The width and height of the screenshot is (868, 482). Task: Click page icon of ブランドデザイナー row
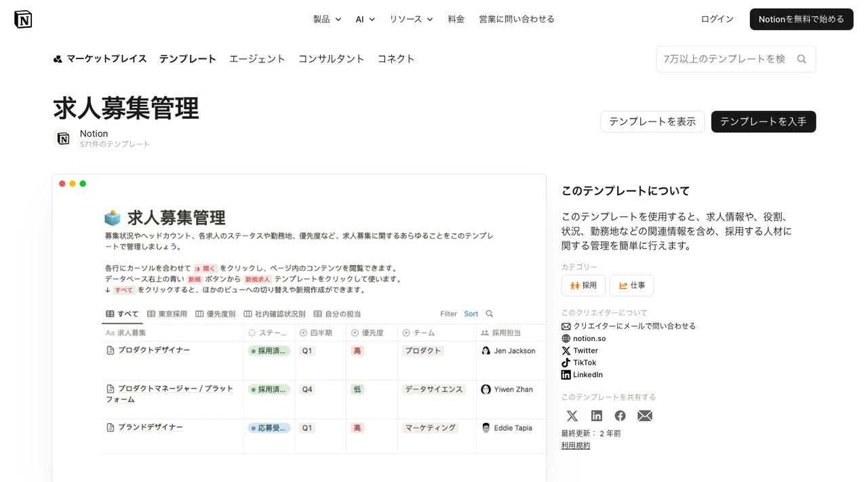[111, 427]
